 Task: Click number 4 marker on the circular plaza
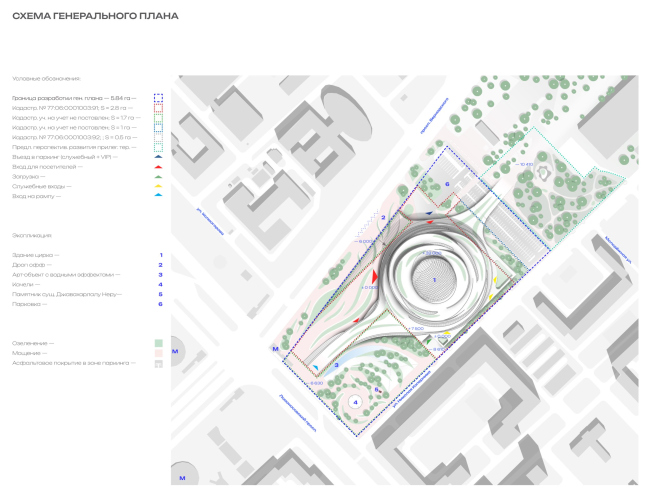tap(355, 402)
